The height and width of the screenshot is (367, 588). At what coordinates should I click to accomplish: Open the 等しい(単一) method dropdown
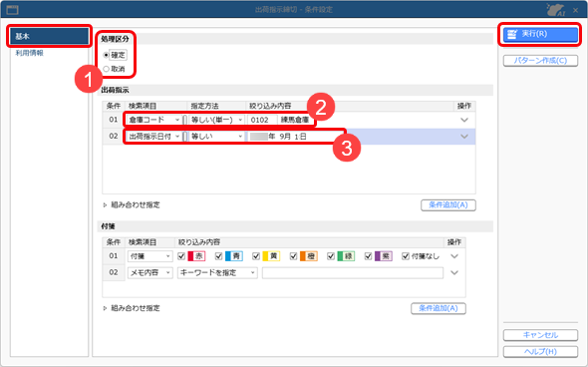click(216, 120)
